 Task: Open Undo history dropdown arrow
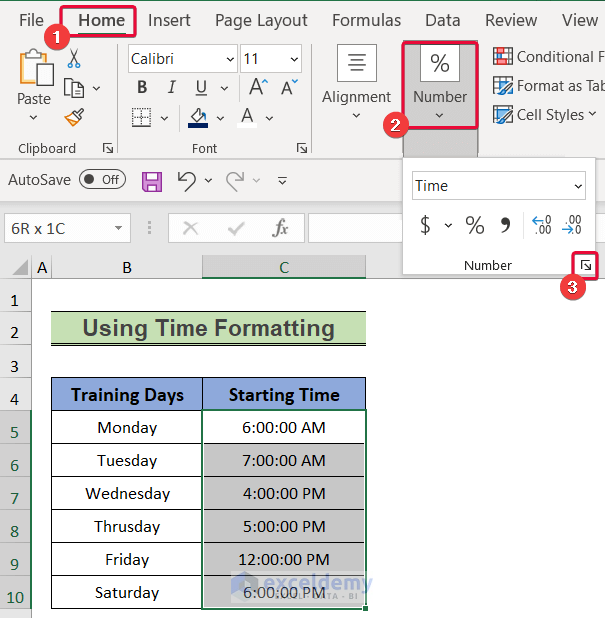(208, 181)
